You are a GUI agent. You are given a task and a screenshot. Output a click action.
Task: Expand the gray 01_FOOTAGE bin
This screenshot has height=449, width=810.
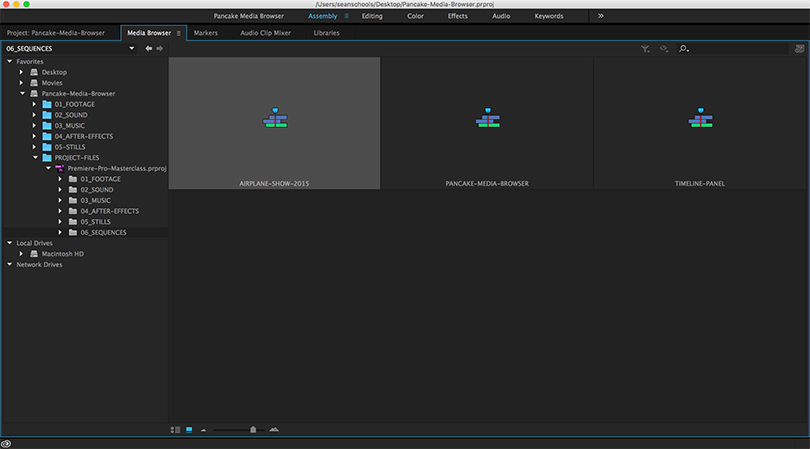pyautogui.click(x=60, y=179)
